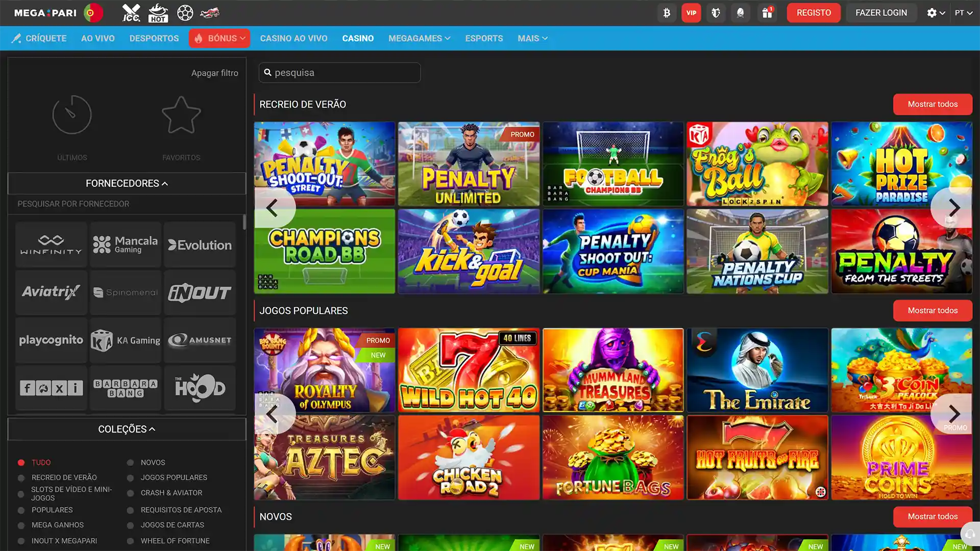
Task: Click the pesquisa search field
Action: click(339, 72)
